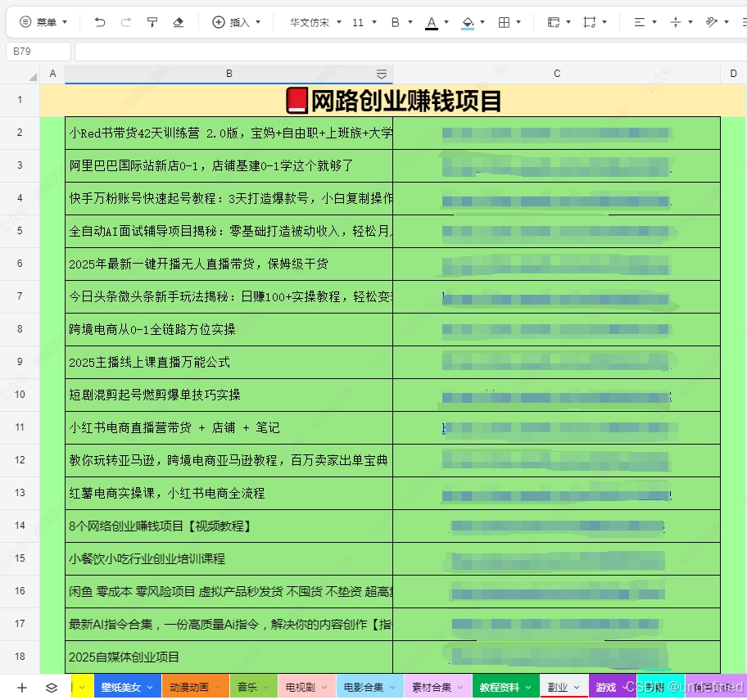
Task: Select the 全自动AI面试辅导项目揭秘 cell
Action: [x=229, y=231]
